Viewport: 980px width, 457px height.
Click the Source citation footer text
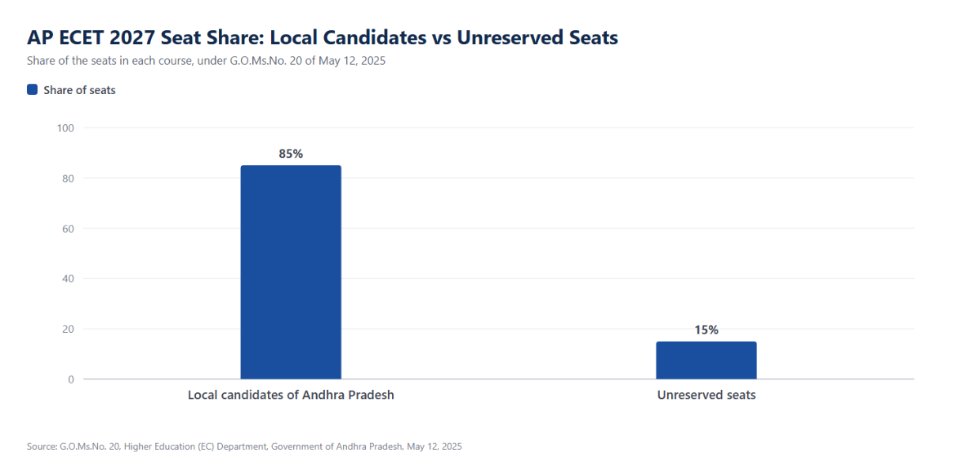pyautogui.click(x=244, y=446)
